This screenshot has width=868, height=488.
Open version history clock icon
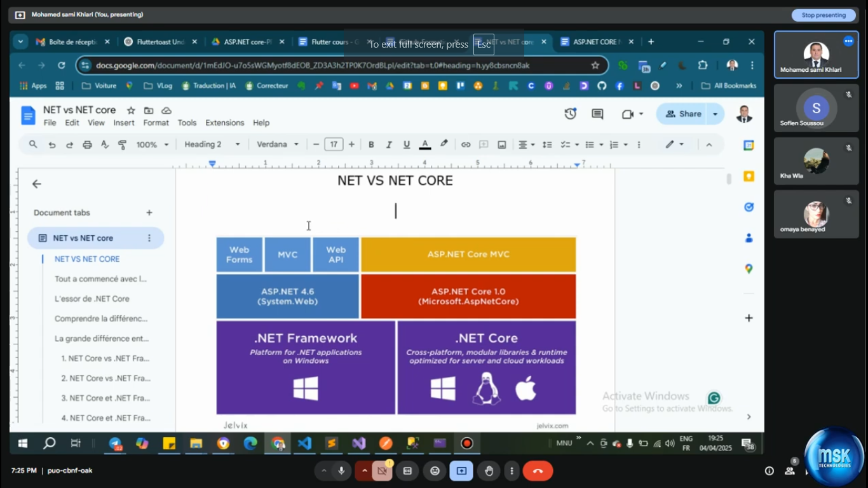point(571,114)
